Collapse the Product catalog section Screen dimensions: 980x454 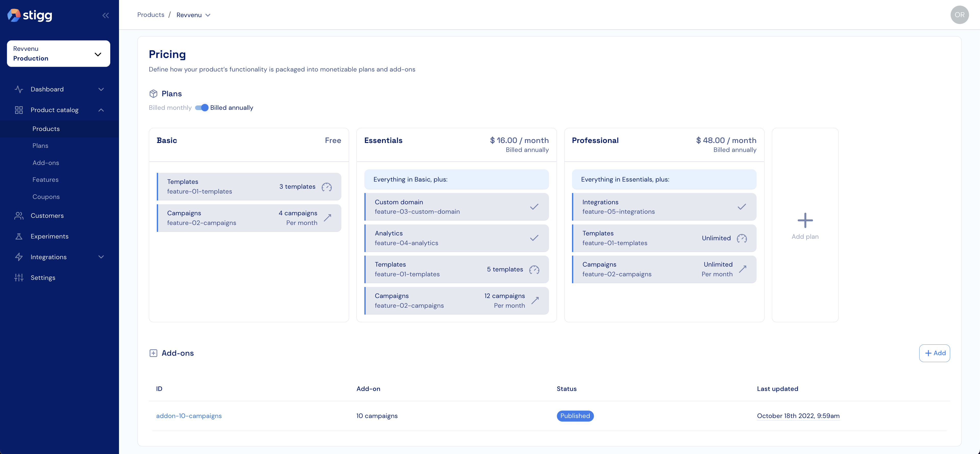[x=101, y=110]
